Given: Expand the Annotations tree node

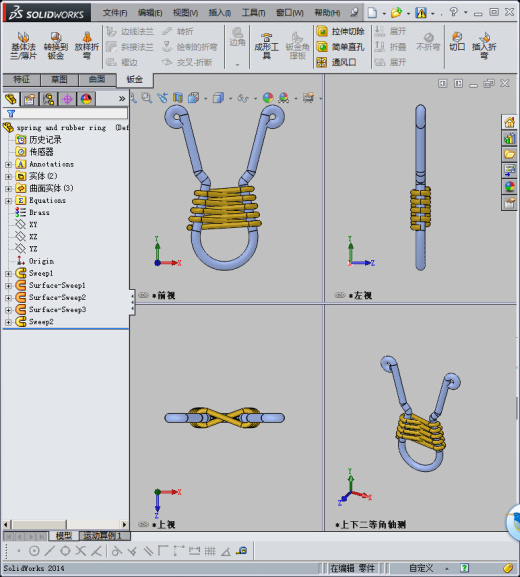Looking at the screenshot, I should [x=8, y=164].
